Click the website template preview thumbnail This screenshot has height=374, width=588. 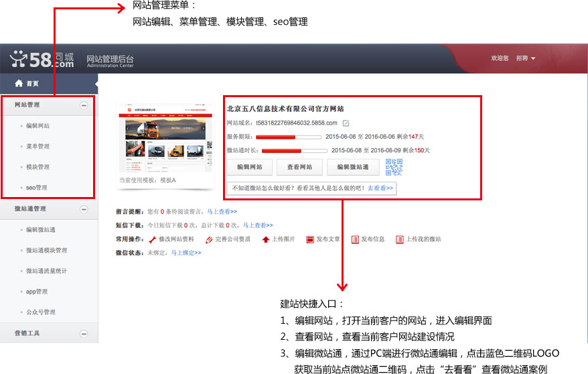[x=165, y=137]
